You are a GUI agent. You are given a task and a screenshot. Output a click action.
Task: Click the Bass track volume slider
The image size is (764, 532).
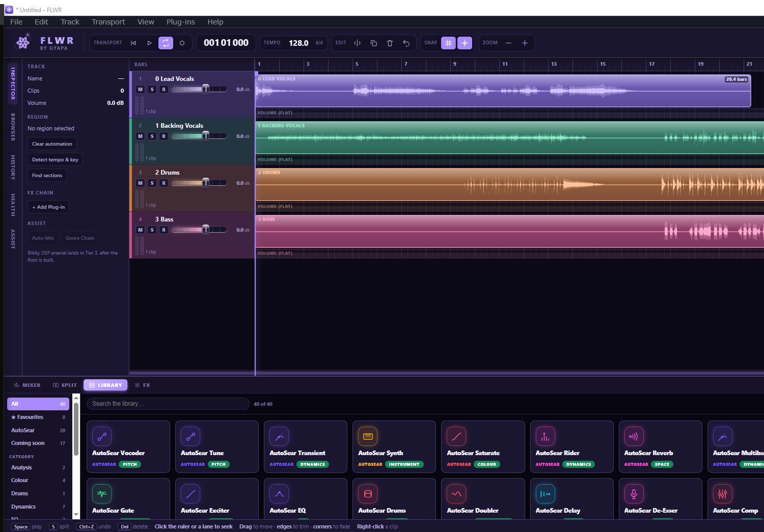(199, 230)
